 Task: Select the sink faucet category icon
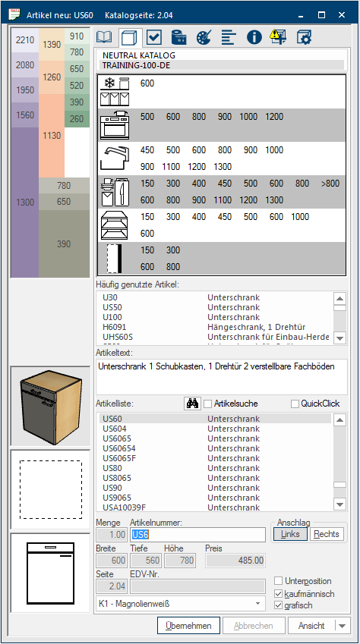point(115,158)
